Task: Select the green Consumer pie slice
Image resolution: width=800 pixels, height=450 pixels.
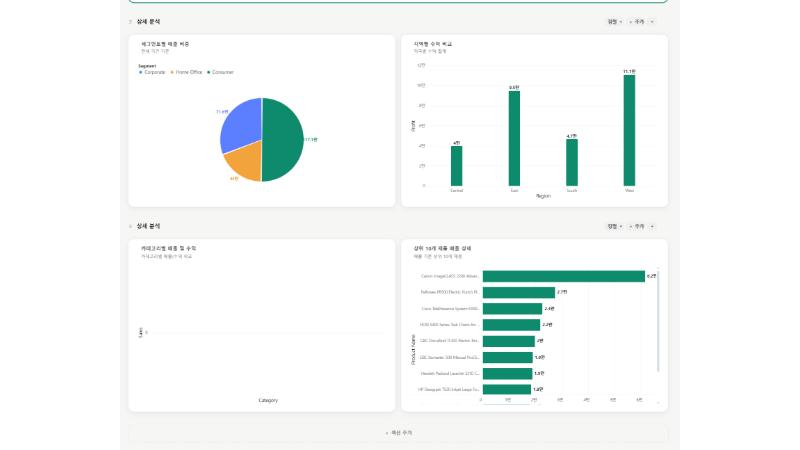Action: 283,139
